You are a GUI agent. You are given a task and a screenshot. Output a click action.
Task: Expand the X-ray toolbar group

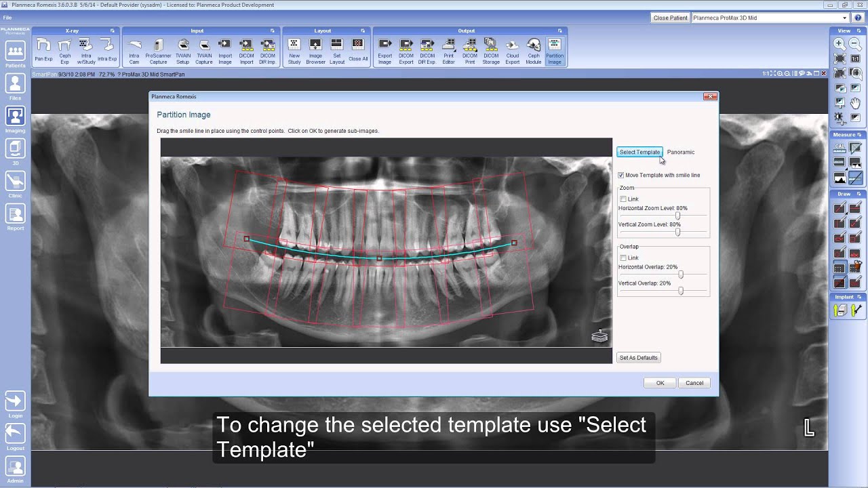pos(113,30)
